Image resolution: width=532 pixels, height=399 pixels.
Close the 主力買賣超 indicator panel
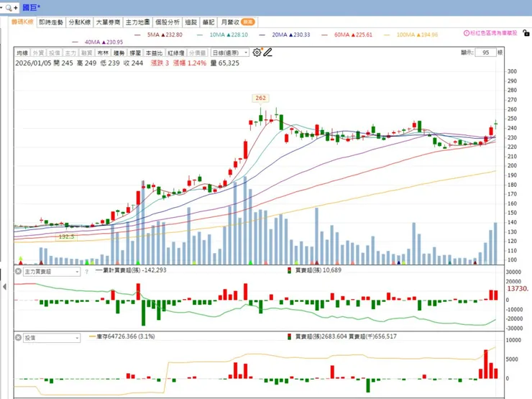coord(18,271)
